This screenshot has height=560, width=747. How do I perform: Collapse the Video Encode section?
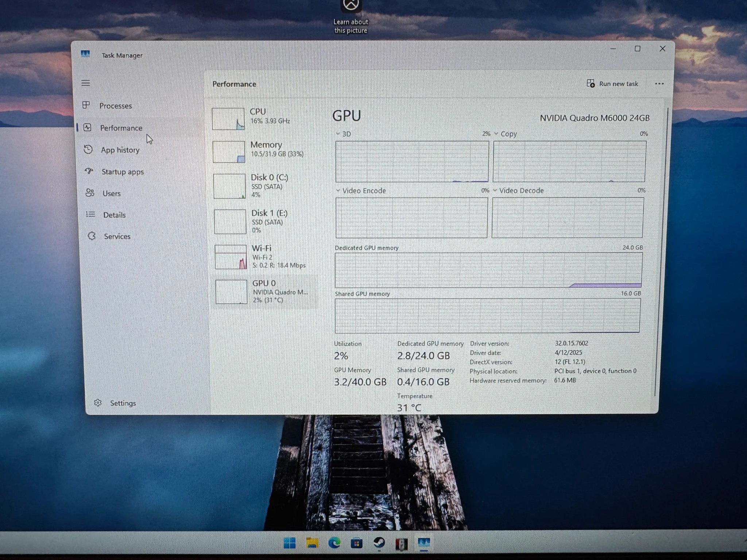(338, 190)
